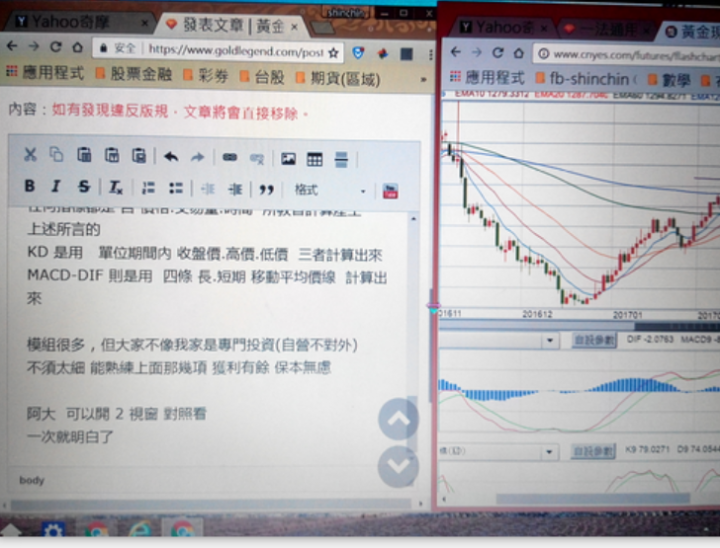720x548 pixels.
Task: Click shield extension icon in left browser
Action: pos(358,53)
